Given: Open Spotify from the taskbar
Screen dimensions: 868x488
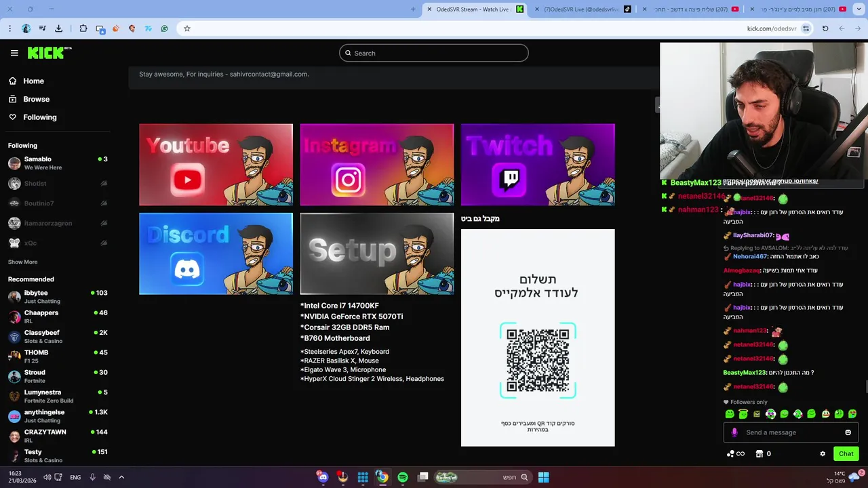Looking at the screenshot, I should (402, 477).
